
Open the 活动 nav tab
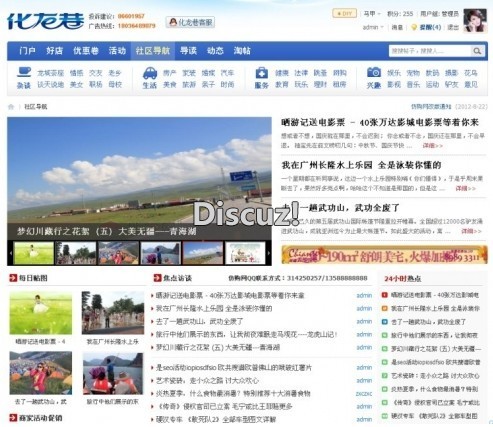[117, 51]
